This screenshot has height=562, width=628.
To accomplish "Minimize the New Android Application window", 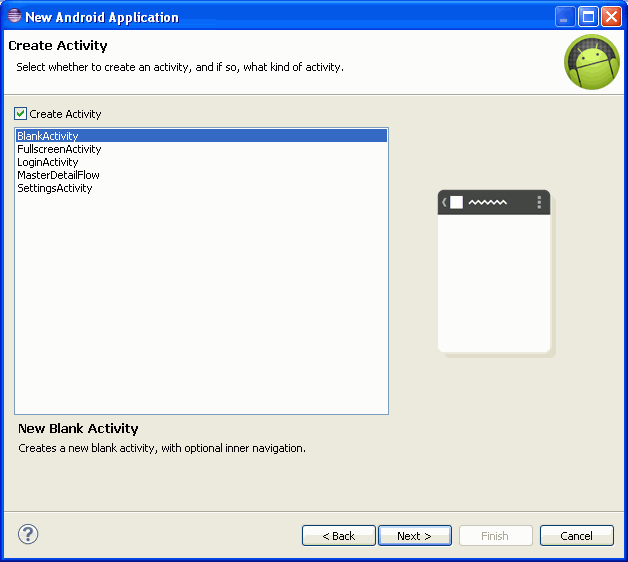I will coord(565,17).
